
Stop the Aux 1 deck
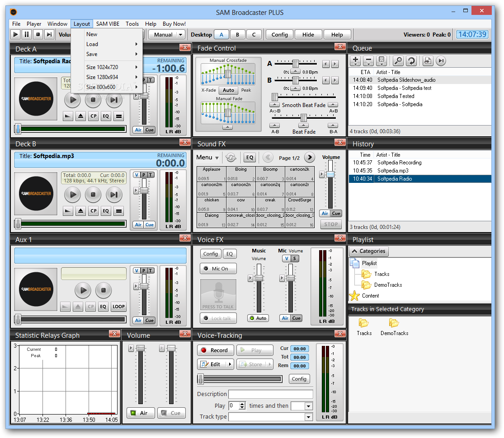pyautogui.click(x=103, y=290)
